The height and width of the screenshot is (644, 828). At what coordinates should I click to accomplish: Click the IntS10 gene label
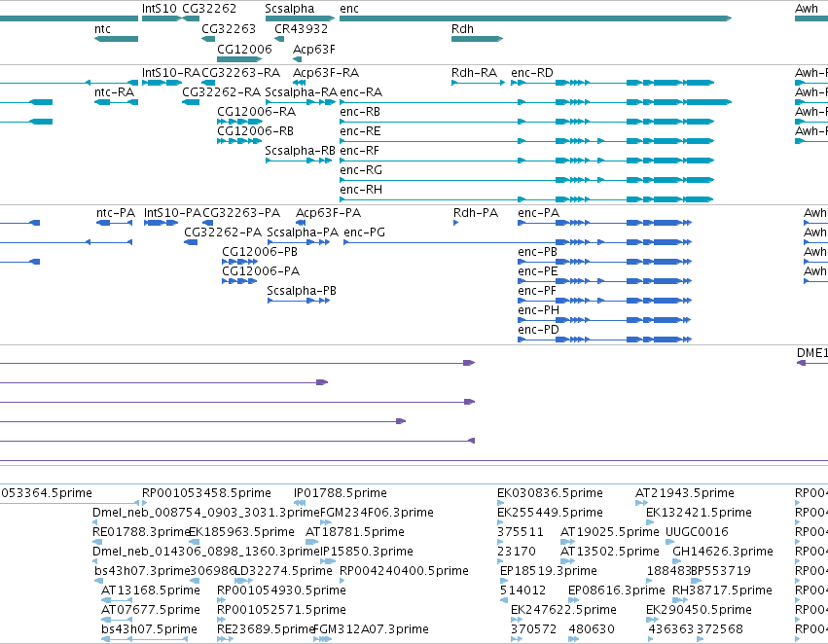159,9
